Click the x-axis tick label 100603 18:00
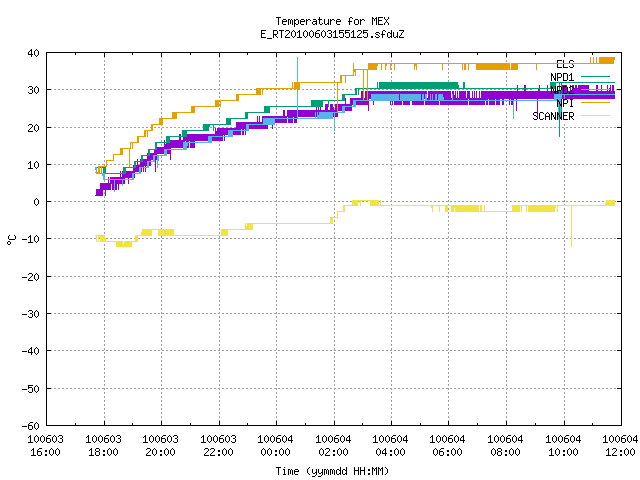640x480 pixels. [104, 446]
